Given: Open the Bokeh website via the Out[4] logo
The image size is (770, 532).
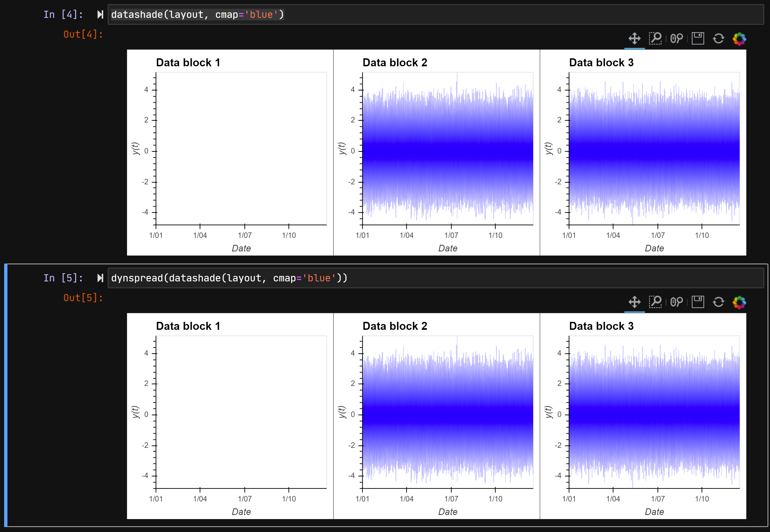Looking at the screenshot, I should click(740, 38).
